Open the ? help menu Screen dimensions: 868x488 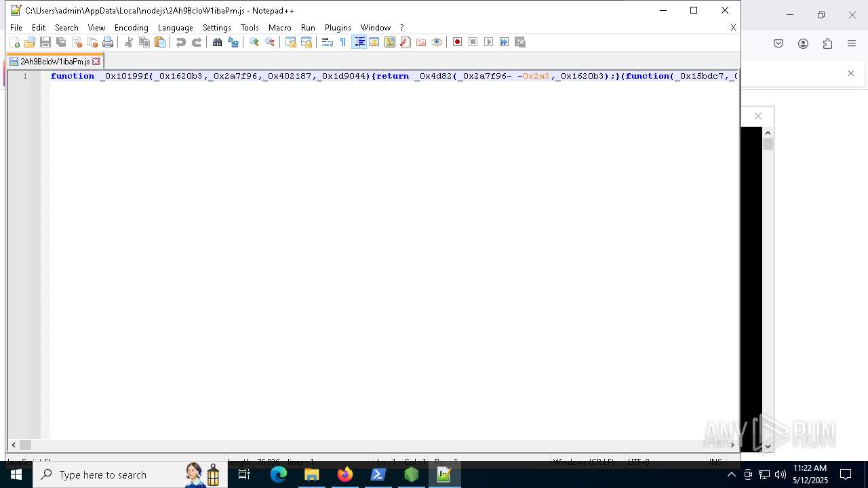[402, 28]
